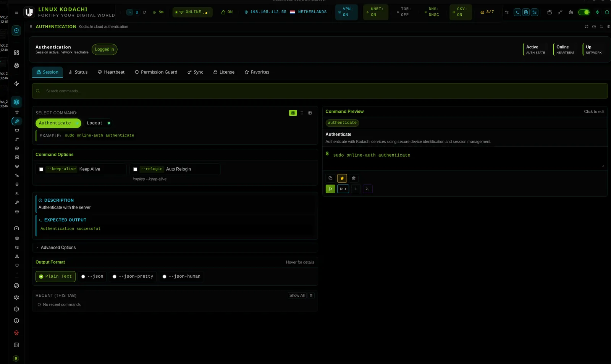
Task: Select the key authentication icon in the sidebar
Action: point(17,121)
